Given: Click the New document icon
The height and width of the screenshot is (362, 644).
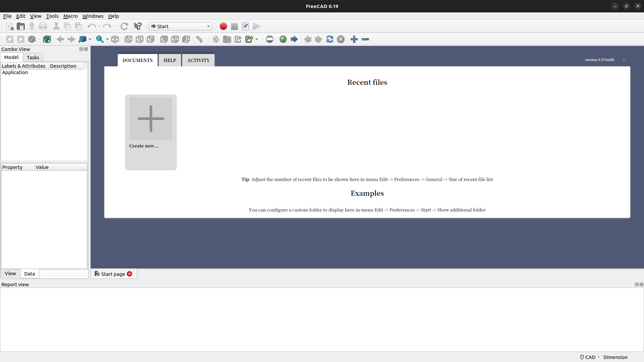Looking at the screenshot, I should coord(10,26).
